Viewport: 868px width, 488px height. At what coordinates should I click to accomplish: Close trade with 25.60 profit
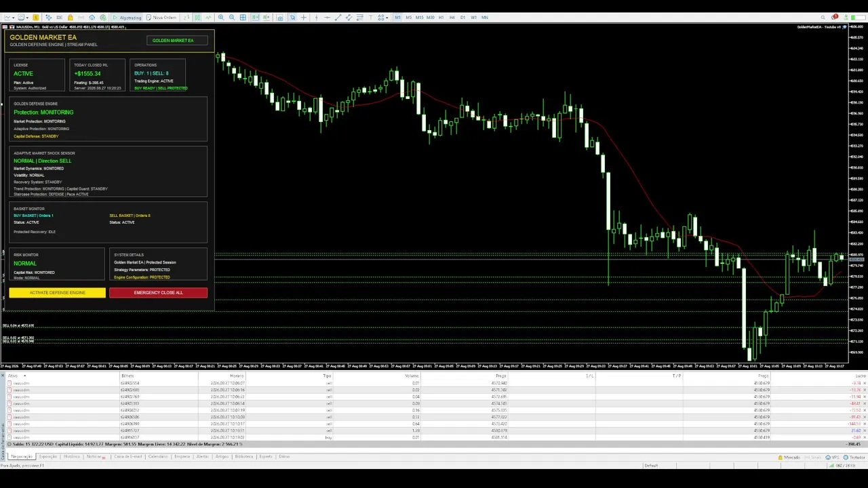[x=864, y=430]
